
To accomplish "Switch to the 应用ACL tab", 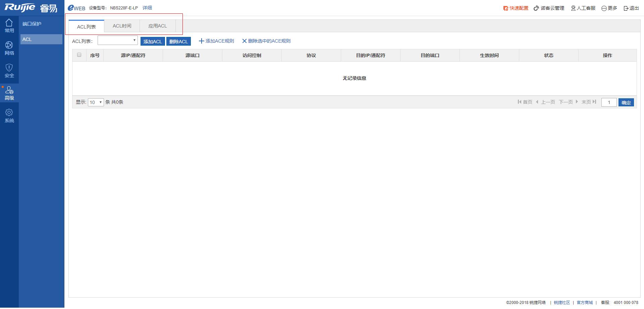I will (x=157, y=26).
